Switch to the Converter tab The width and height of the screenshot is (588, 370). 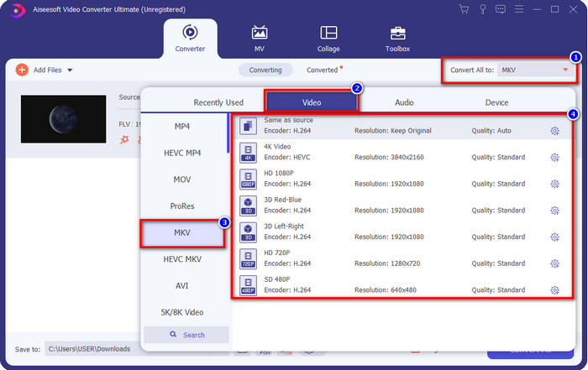190,39
